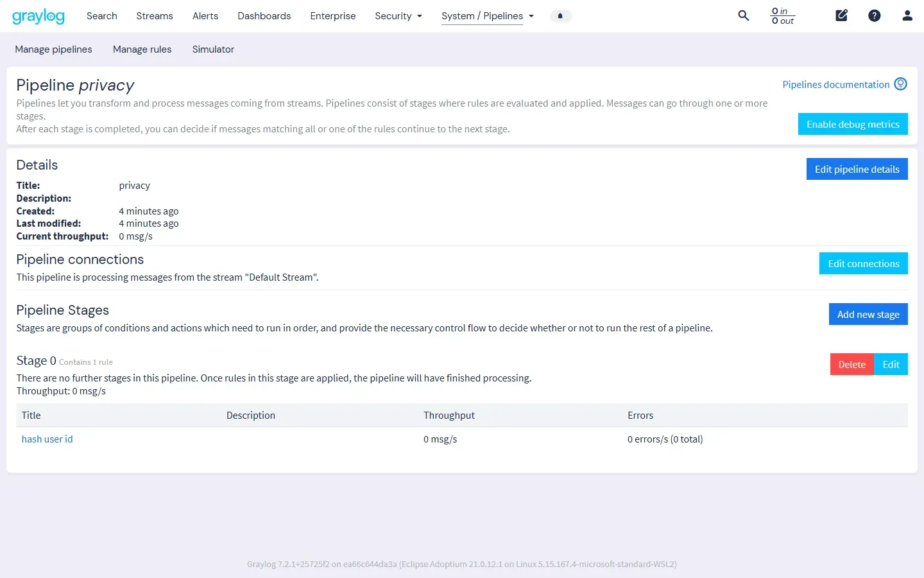This screenshot has width=924, height=578.
Task: Open the Alerts menu item
Action: (205, 16)
